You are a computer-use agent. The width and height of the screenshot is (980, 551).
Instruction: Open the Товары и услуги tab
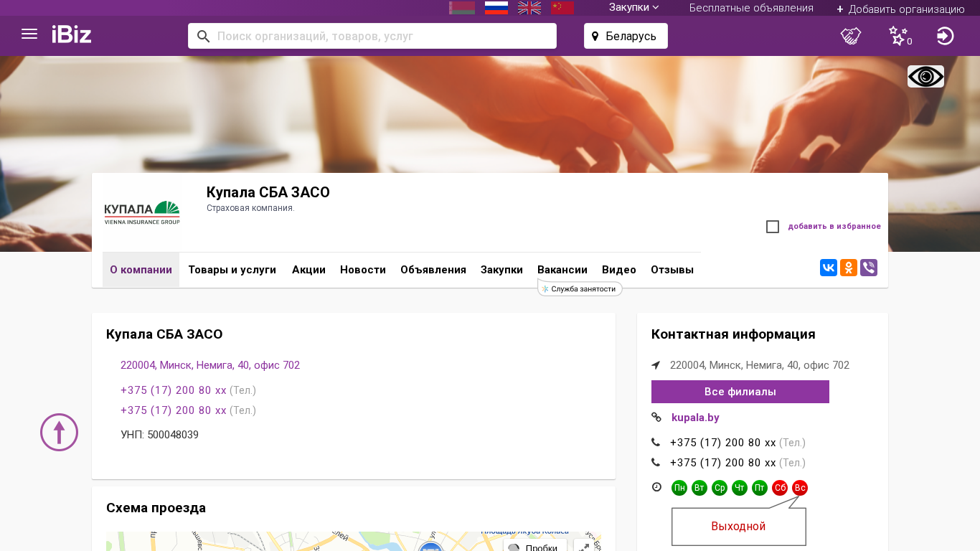(x=232, y=270)
